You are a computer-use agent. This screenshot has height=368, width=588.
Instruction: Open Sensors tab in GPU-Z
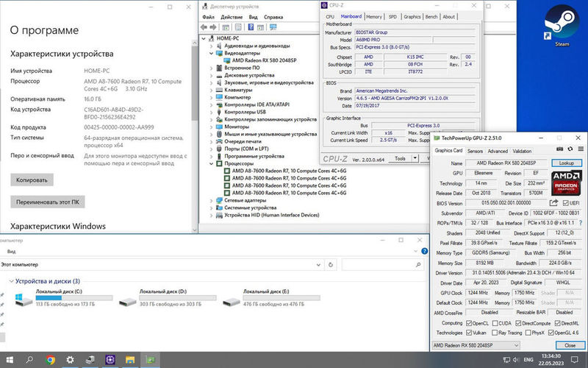click(475, 151)
